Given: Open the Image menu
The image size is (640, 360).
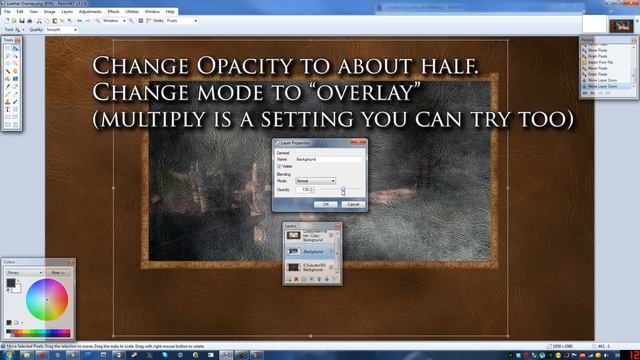Looking at the screenshot, I should (x=49, y=11).
